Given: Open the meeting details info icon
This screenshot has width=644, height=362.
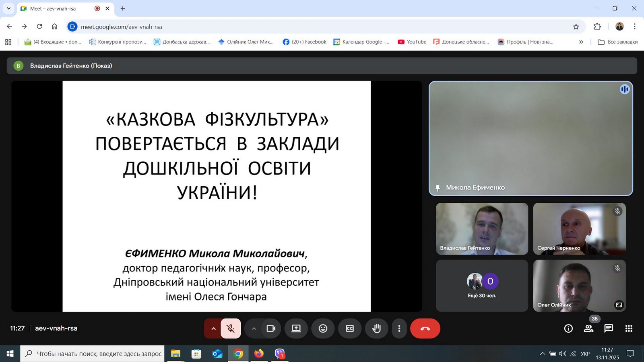Looking at the screenshot, I should (568, 329).
